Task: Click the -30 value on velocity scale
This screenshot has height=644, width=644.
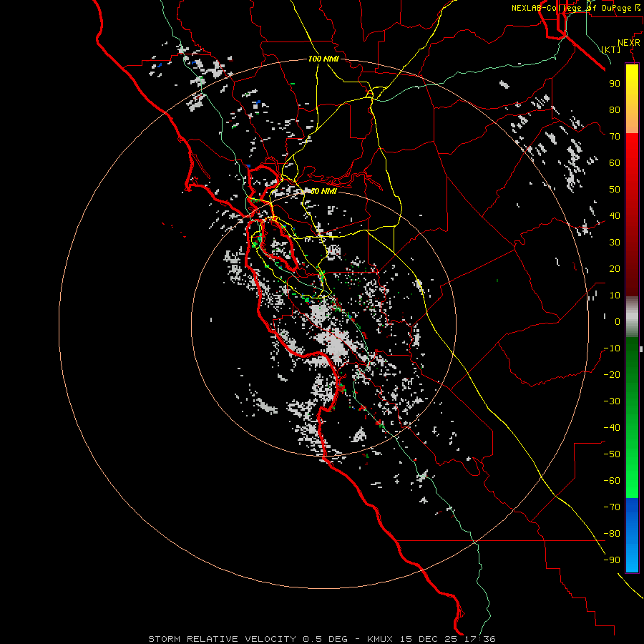Action: (612, 401)
